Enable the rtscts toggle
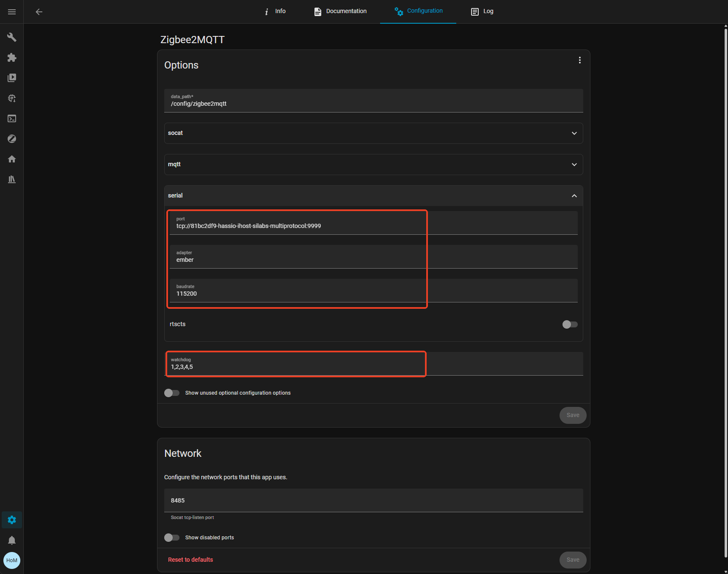The image size is (728, 574). tap(570, 324)
